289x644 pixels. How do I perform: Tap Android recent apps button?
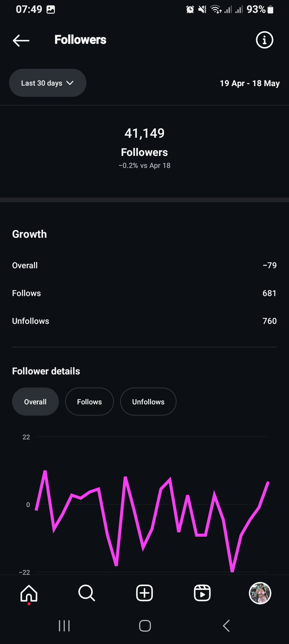pos(64,626)
